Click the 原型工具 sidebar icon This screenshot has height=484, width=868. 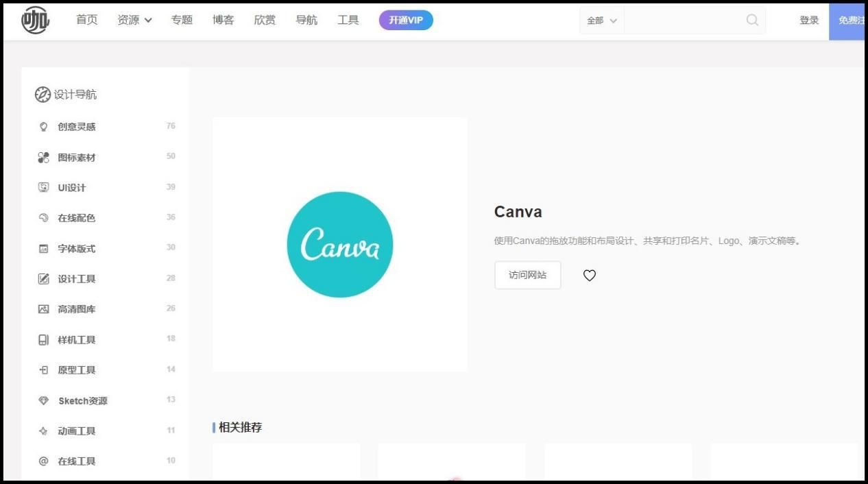(44, 370)
